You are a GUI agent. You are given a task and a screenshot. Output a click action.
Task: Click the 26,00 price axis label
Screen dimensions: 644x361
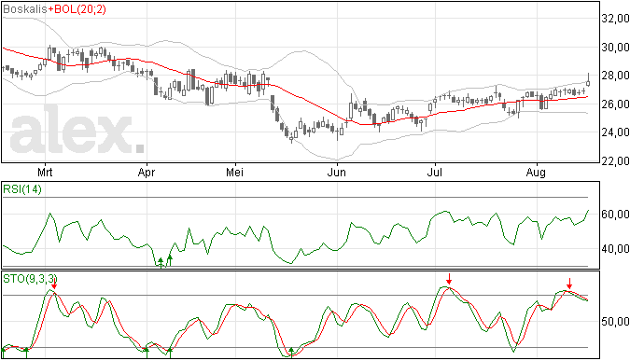pos(615,104)
